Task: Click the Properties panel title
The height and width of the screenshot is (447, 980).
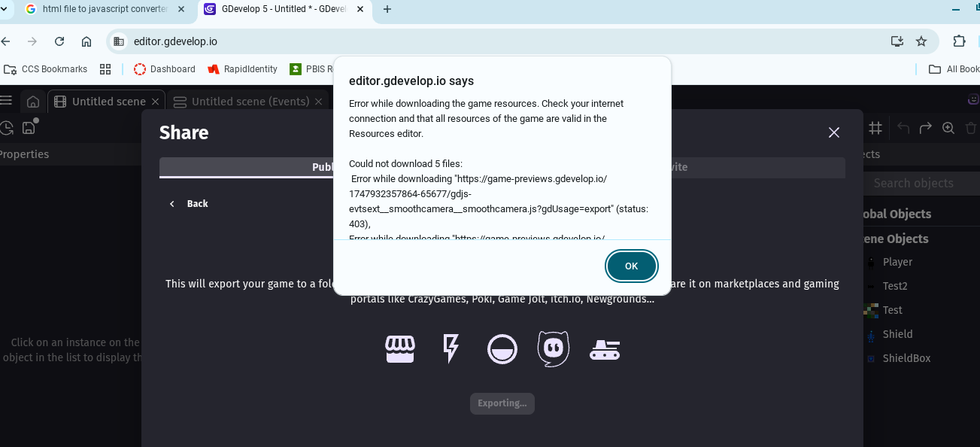Action: [24, 154]
